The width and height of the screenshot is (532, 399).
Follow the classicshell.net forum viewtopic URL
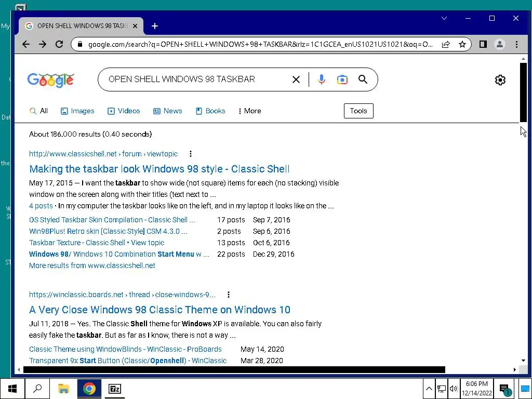[103, 154]
